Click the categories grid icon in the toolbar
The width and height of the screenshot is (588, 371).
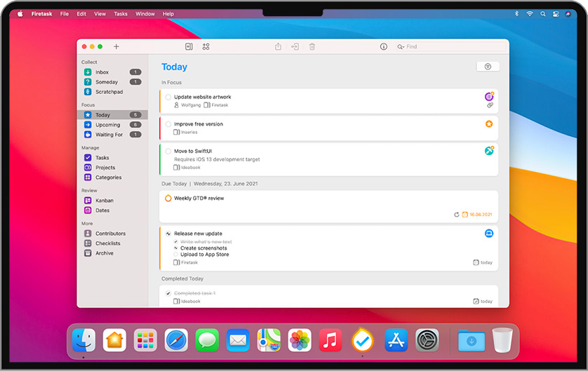coord(206,47)
